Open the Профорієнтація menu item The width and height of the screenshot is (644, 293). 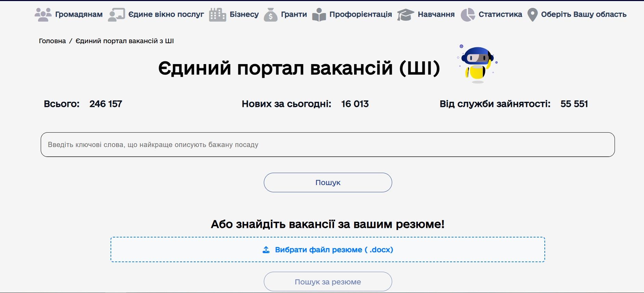pyautogui.click(x=361, y=14)
